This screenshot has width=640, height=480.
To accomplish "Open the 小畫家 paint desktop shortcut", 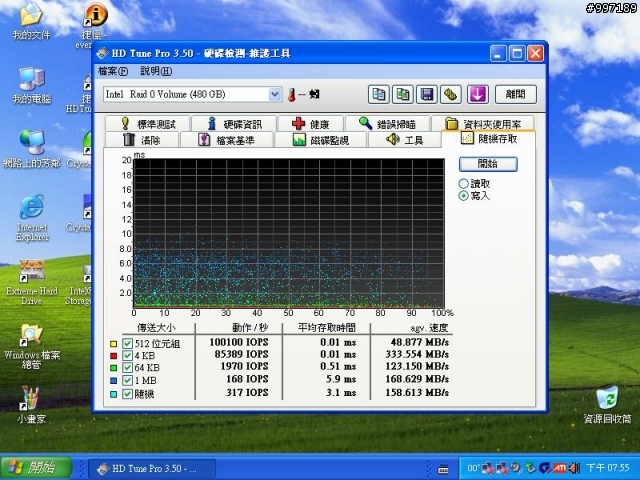I will (x=31, y=405).
